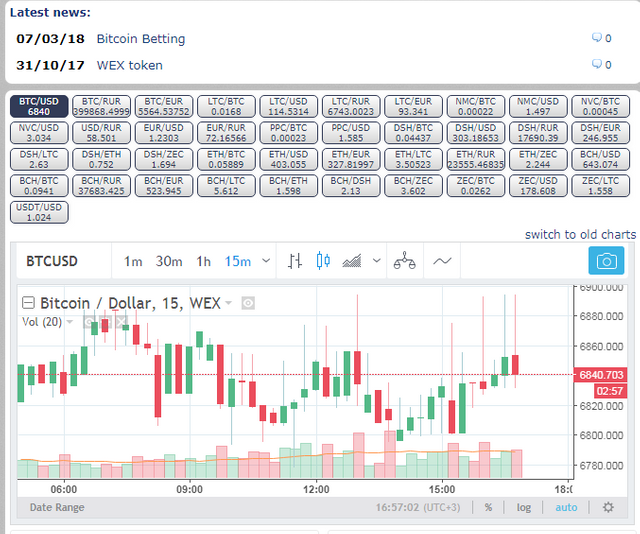
Task: Toggle auto scale mode
Action: (566, 507)
